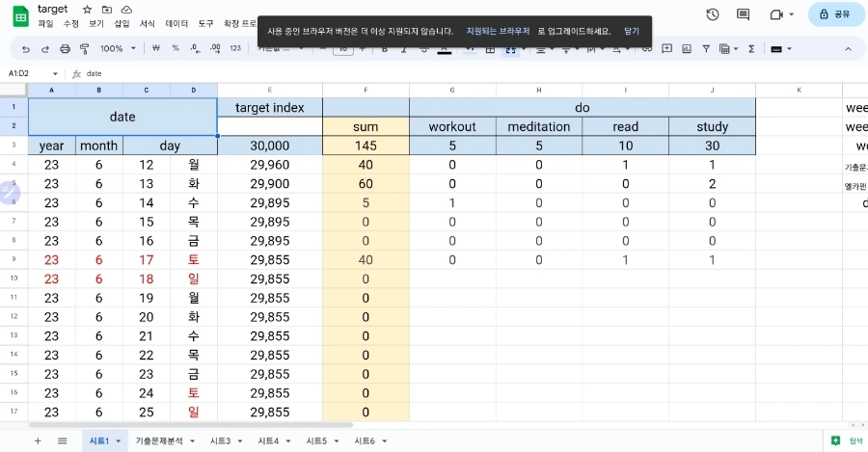Select the target index header cell
This screenshot has height=452, width=868.
[x=270, y=107]
